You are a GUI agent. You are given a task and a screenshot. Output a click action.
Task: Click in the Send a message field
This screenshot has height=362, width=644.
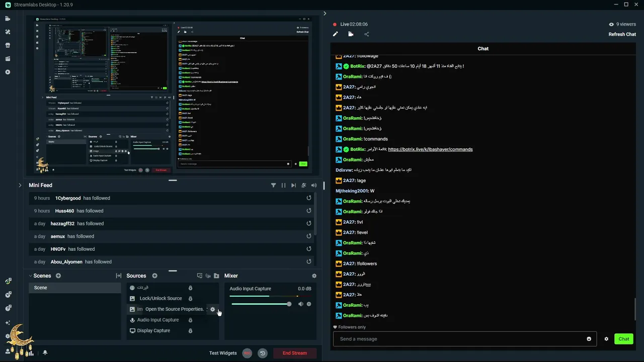point(464,339)
